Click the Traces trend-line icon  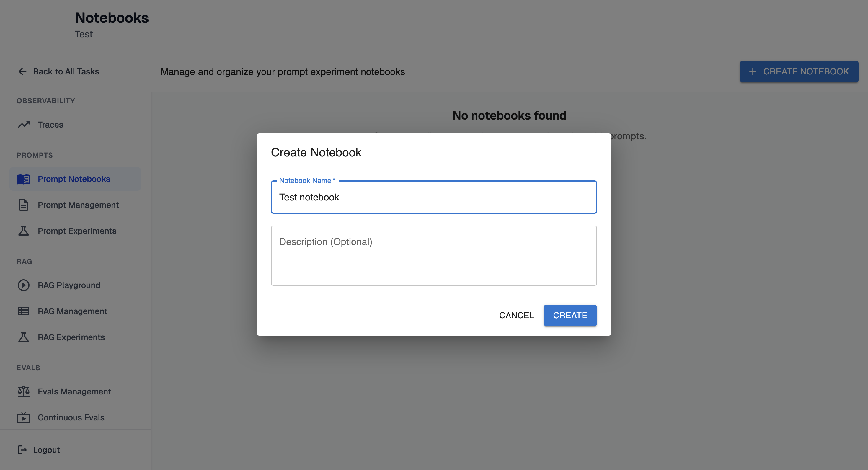(24, 125)
